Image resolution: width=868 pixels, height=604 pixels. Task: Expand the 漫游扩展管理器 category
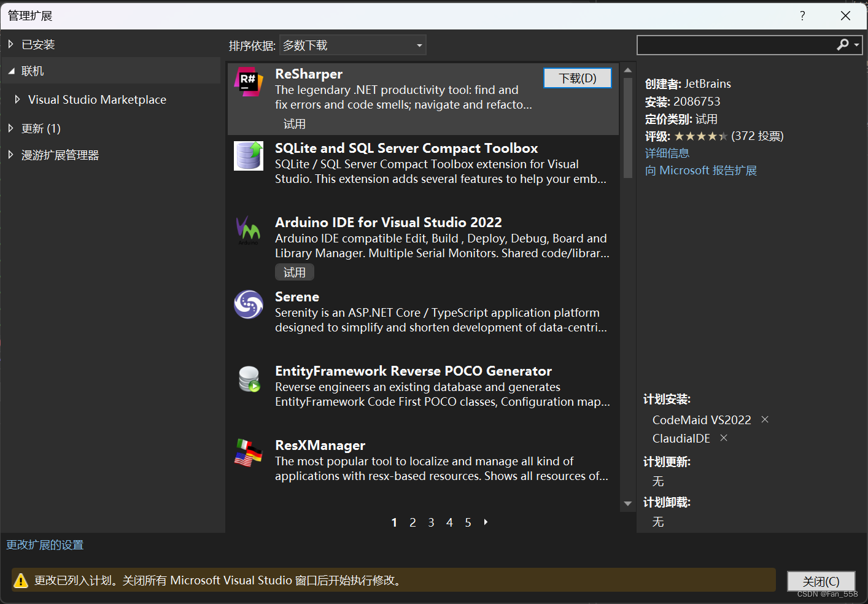10,155
